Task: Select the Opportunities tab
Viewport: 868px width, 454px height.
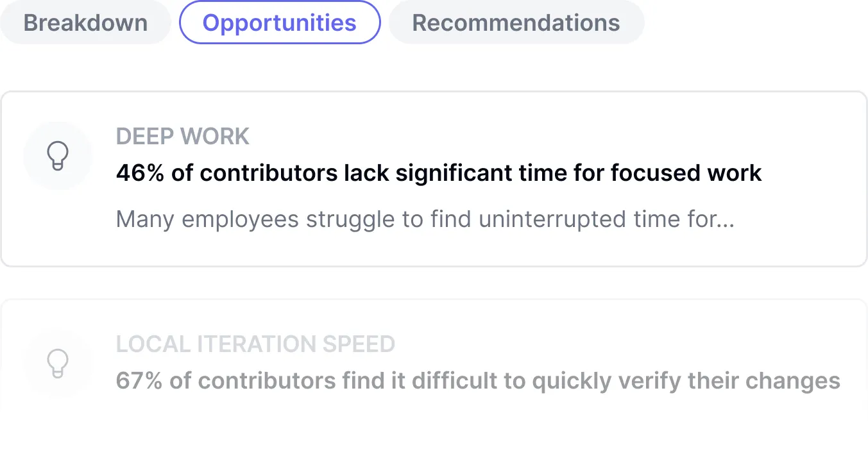Action: click(279, 22)
